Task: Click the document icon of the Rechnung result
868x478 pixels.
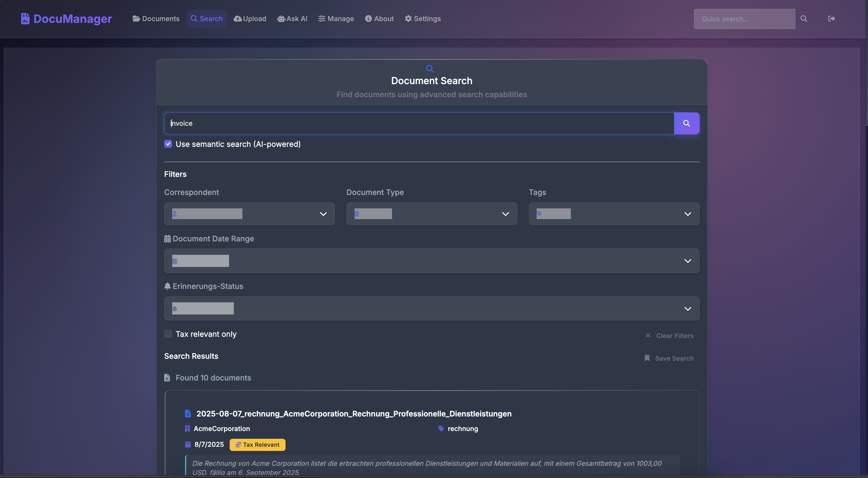Action: pyautogui.click(x=188, y=414)
